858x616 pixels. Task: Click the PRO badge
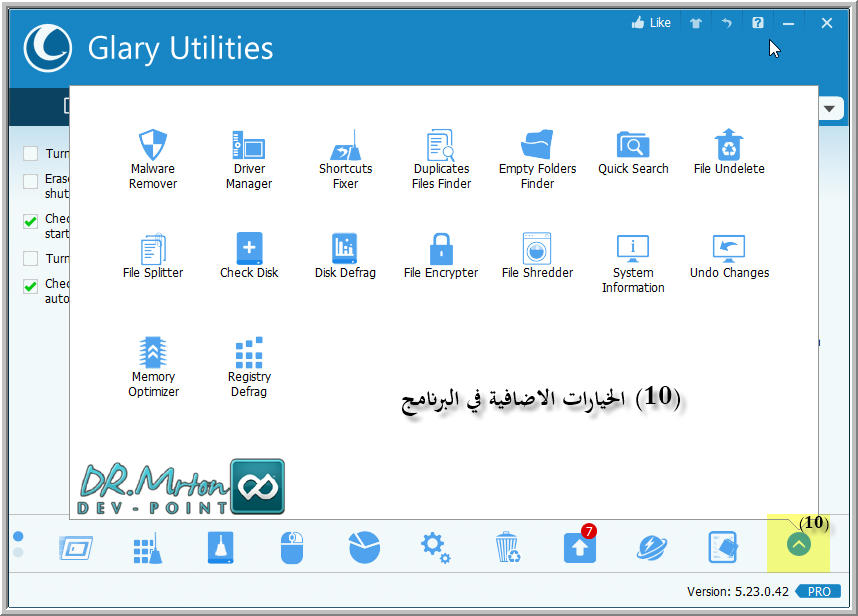coord(818,591)
